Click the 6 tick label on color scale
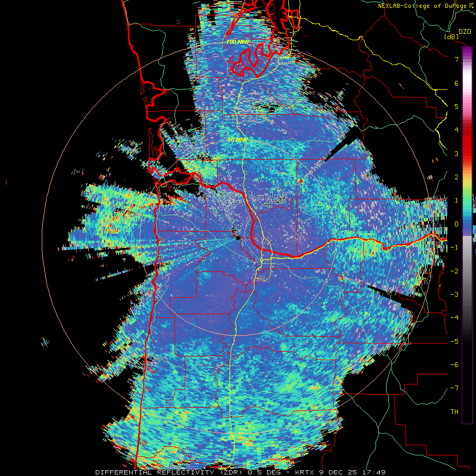 pyautogui.click(x=456, y=83)
